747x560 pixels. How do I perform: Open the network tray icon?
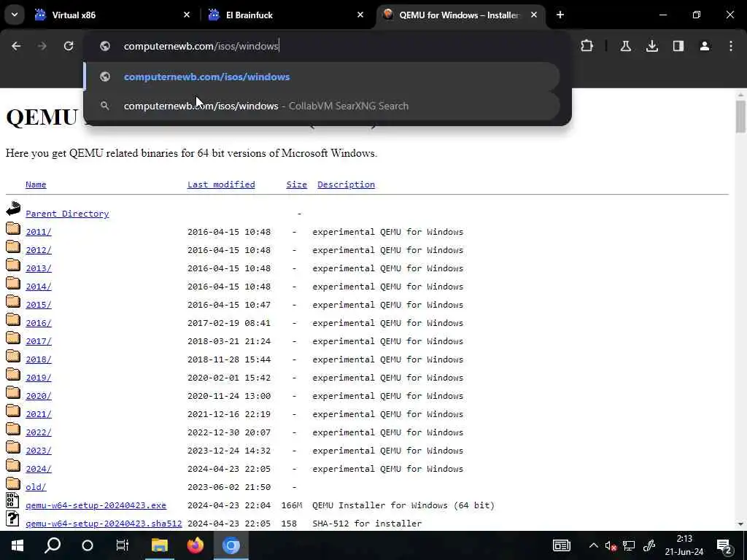pos(629,545)
